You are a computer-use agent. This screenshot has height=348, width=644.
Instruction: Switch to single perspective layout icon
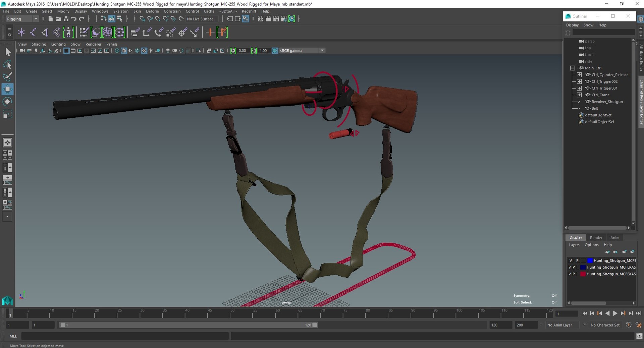tap(7, 142)
